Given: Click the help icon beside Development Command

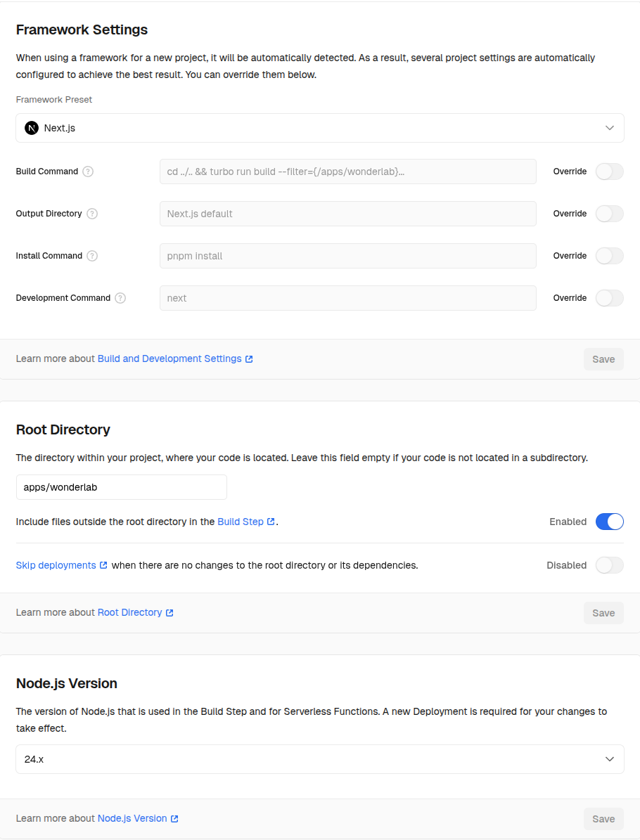Looking at the screenshot, I should [x=120, y=298].
